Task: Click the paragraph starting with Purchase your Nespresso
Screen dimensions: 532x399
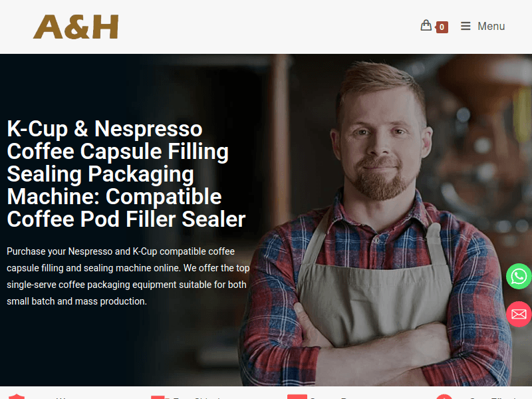Action: click(128, 276)
